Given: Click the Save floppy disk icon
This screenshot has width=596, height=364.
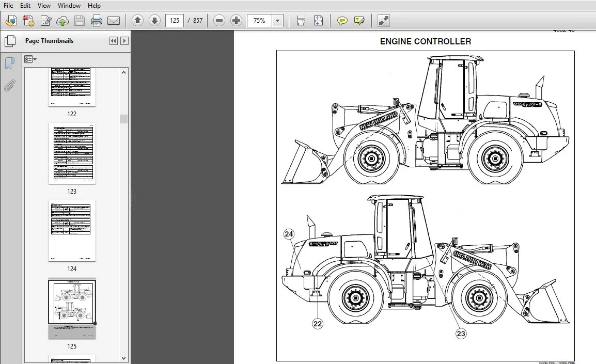Looking at the screenshot, I should click(80, 21).
